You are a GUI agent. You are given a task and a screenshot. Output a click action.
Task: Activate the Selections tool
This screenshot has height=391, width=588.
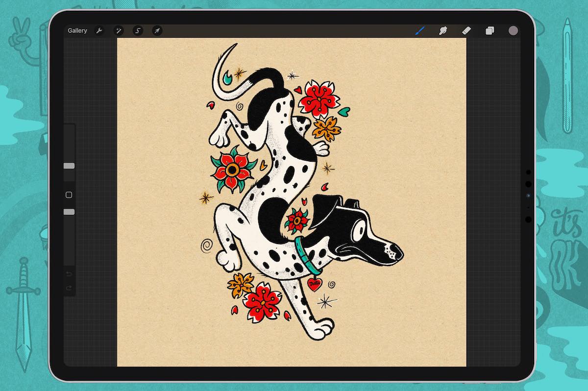point(138,30)
